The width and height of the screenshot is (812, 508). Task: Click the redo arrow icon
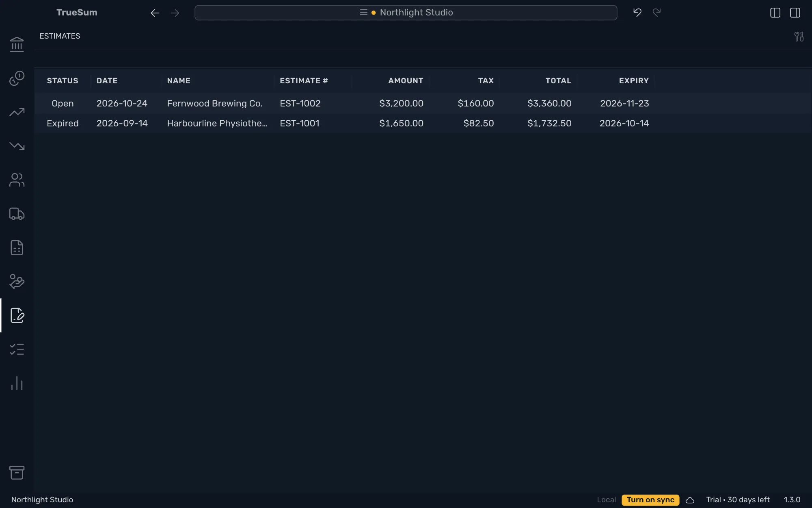[x=657, y=13]
